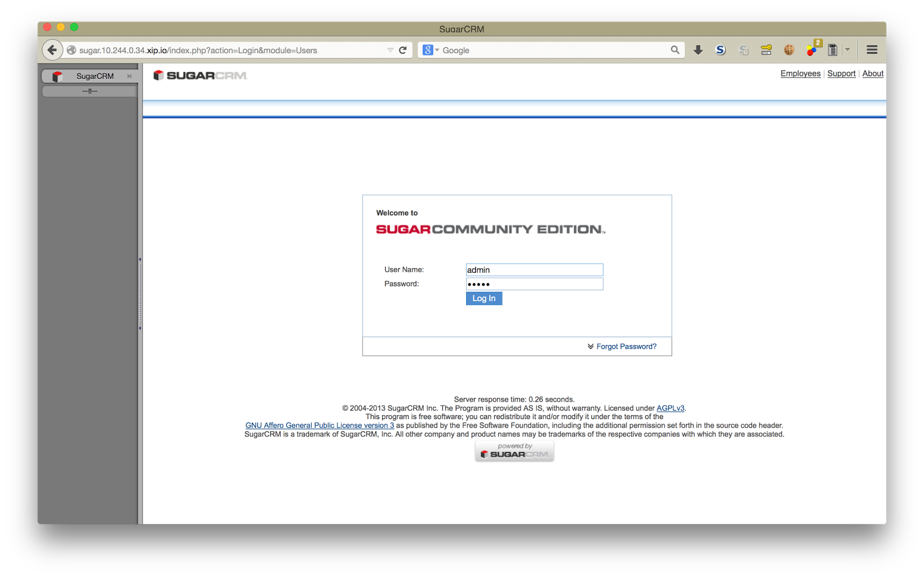Open the cookie extension icon
This screenshot has width=924, height=578.
pos(789,50)
